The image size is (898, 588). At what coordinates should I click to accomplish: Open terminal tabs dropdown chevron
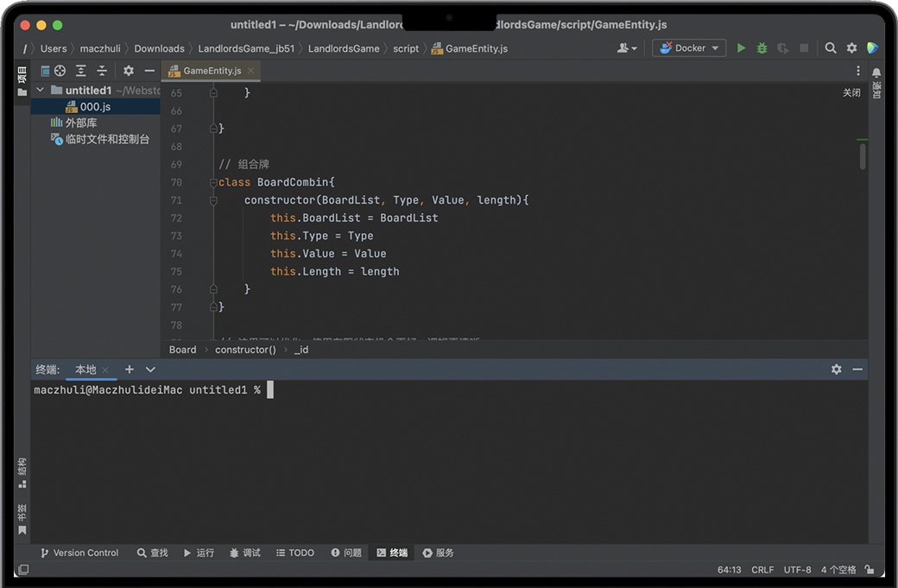150,370
